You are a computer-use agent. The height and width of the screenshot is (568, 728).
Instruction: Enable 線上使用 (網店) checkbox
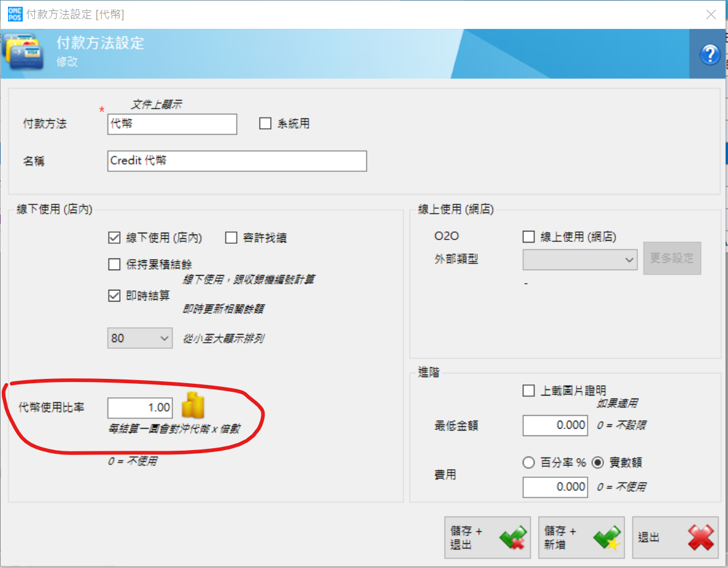coord(529,237)
